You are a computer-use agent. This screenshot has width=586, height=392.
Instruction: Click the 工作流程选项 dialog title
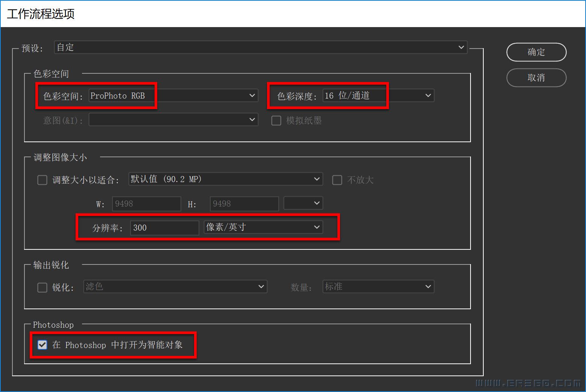click(41, 14)
